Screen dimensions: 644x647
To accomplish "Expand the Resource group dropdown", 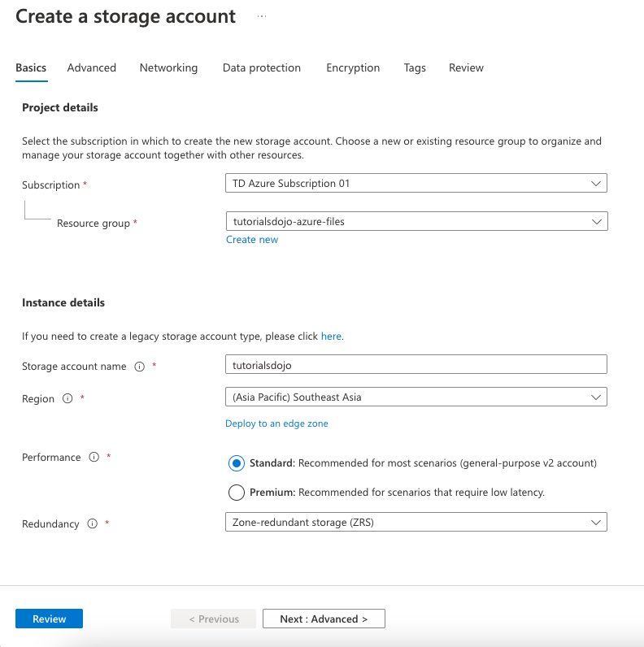I will [416, 221].
